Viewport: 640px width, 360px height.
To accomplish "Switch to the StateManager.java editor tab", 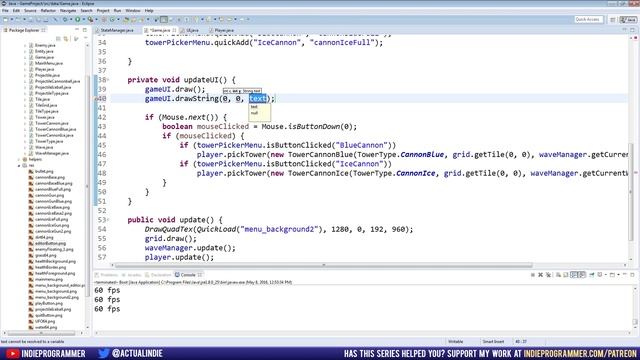I will [x=116, y=30].
